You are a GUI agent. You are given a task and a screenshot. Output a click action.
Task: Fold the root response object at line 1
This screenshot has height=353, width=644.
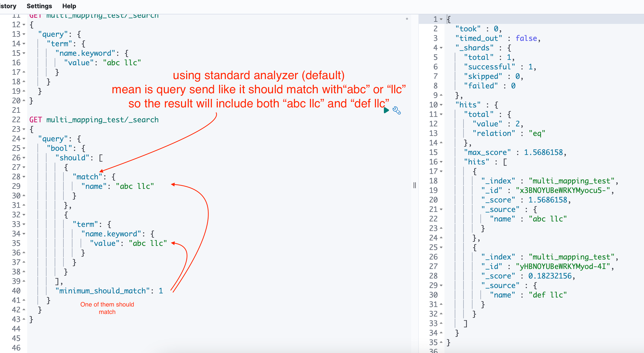tap(441, 19)
